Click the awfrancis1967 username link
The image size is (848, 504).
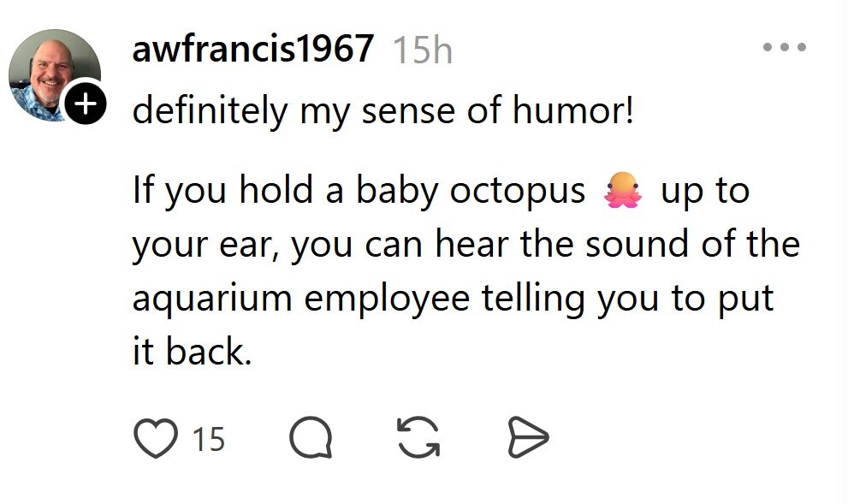click(253, 48)
